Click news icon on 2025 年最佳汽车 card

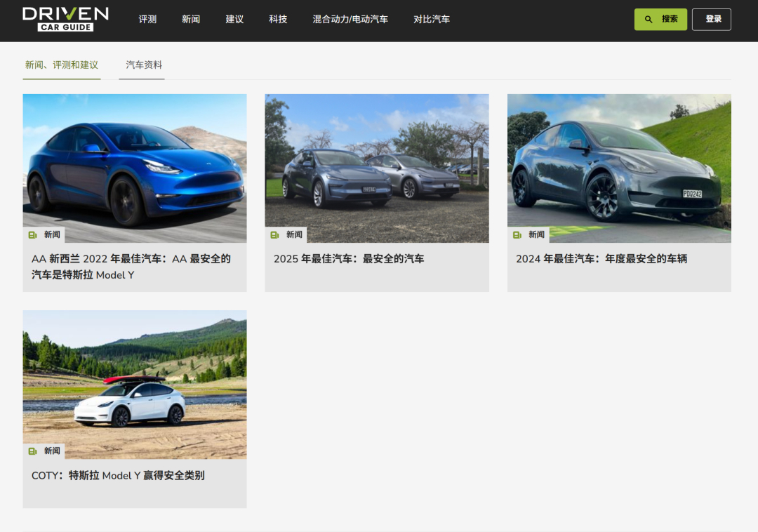274,235
